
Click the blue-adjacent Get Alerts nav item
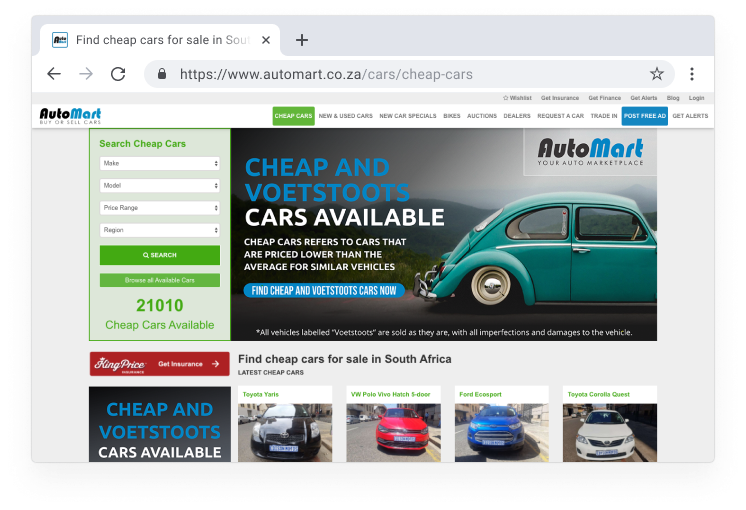(690, 116)
